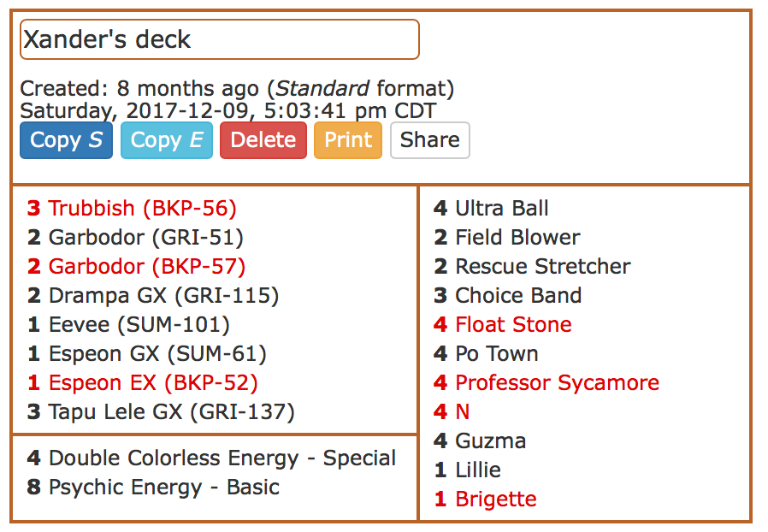Share Xander's deck
This screenshot has height=532, width=768.
click(x=430, y=140)
